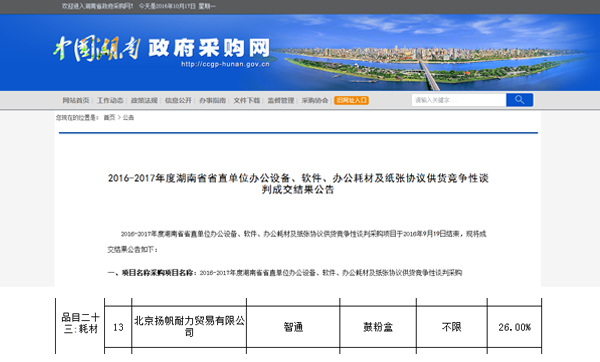Screen dimensions: 600x362
Task: Select the 文件下载 menu item
Action: point(247,100)
